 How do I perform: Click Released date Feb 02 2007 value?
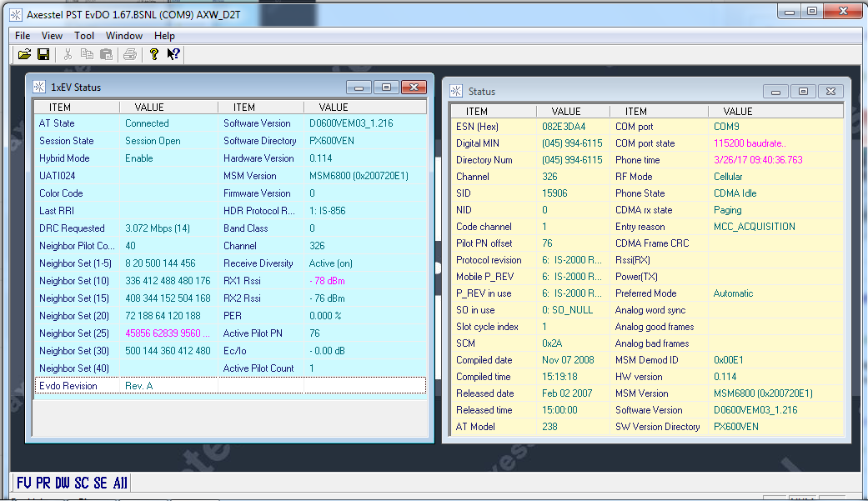tap(567, 393)
